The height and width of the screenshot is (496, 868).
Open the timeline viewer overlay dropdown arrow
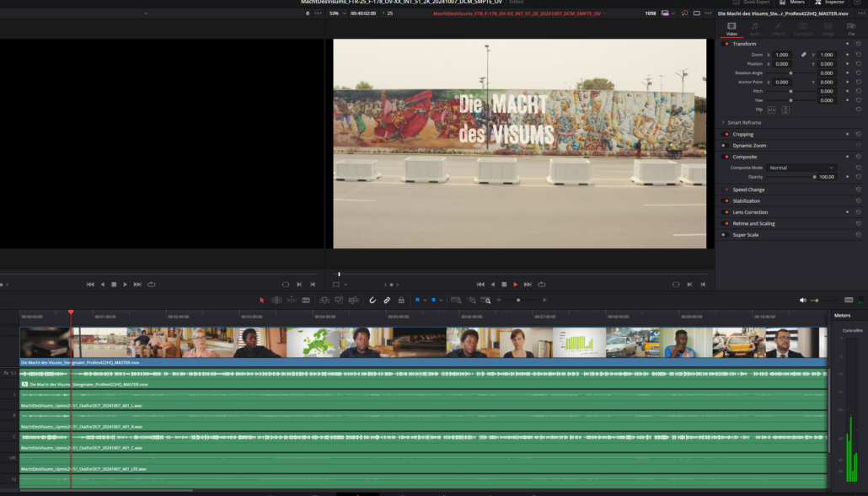click(346, 285)
